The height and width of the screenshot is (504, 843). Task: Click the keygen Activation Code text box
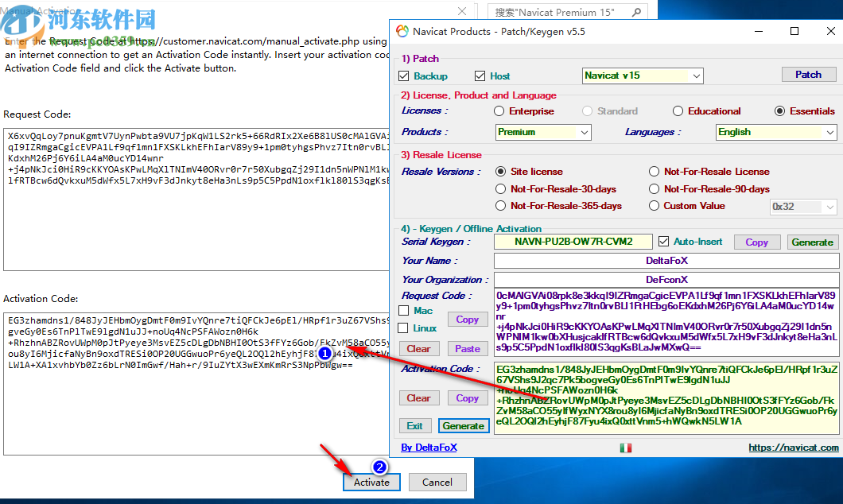click(x=666, y=398)
